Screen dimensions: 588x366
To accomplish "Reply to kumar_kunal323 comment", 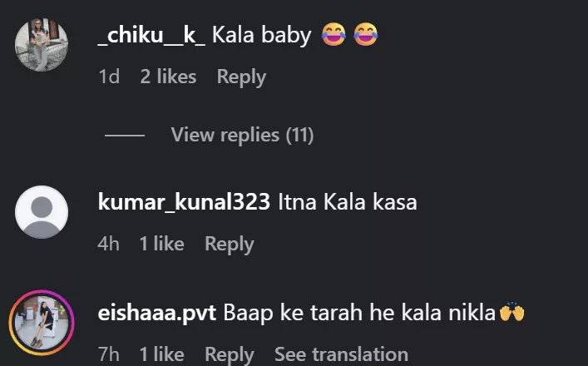I will point(229,244).
